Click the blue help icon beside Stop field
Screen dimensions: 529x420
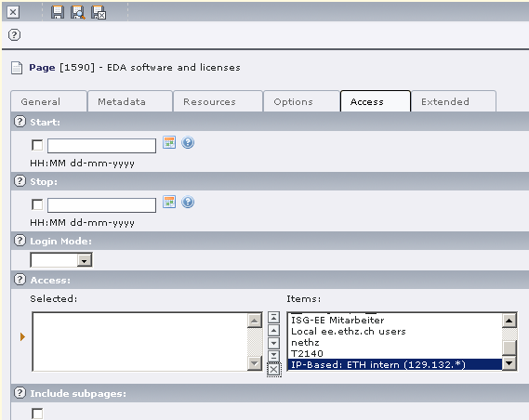pos(188,202)
